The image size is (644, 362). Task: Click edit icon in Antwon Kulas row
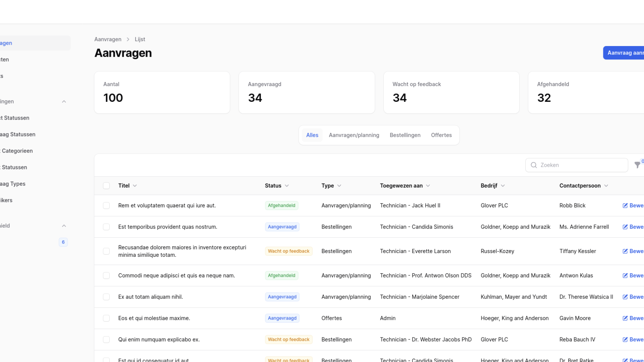[625, 276]
